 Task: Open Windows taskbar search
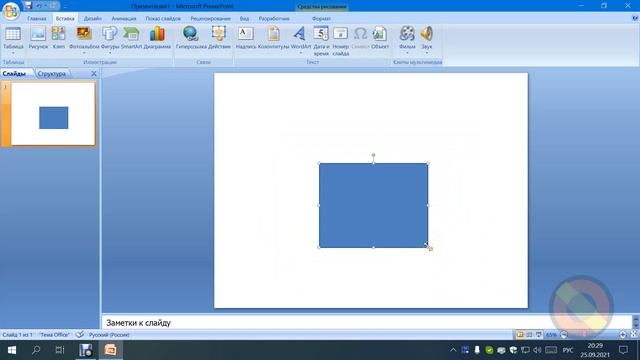(36, 350)
